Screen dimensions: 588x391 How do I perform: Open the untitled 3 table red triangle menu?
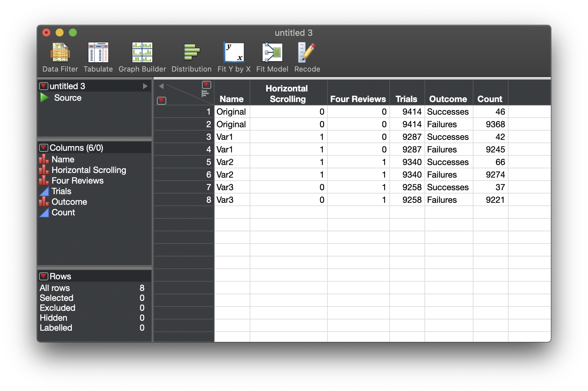tap(44, 86)
